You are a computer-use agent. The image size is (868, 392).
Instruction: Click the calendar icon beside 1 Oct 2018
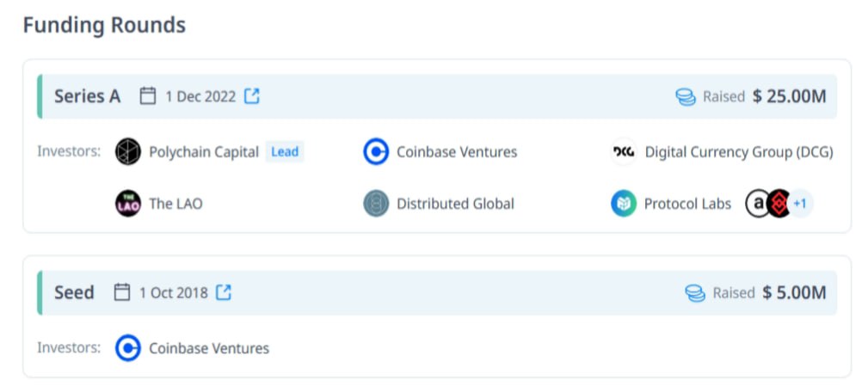pyautogui.click(x=122, y=292)
